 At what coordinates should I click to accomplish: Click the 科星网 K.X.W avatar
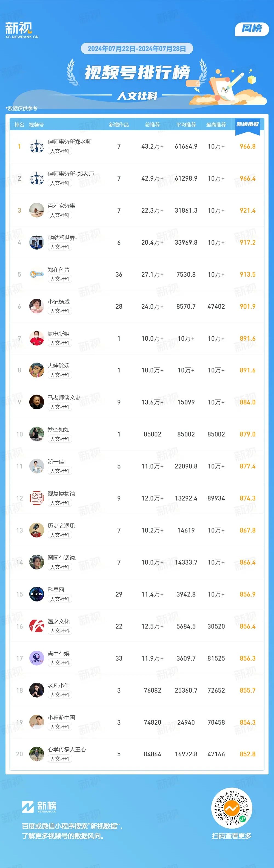(x=36, y=594)
